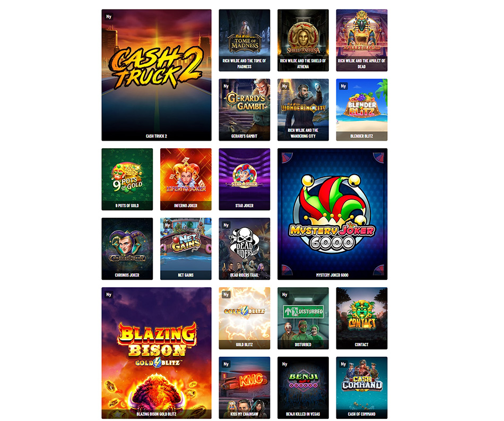Launch Dead Riders Trail game
This screenshot has height=421, width=504.
tap(244, 248)
